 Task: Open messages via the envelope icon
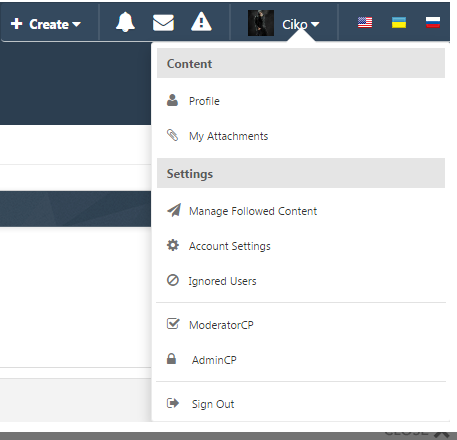pos(163,23)
